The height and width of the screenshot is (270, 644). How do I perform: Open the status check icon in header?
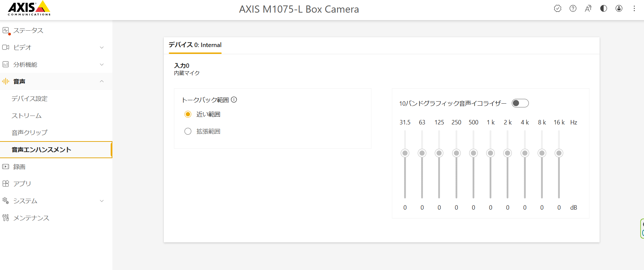click(x=557, y=9)
